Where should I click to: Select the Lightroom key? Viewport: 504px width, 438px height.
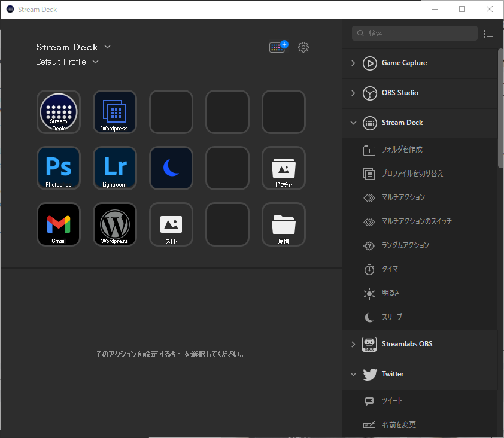click(115, 168)
